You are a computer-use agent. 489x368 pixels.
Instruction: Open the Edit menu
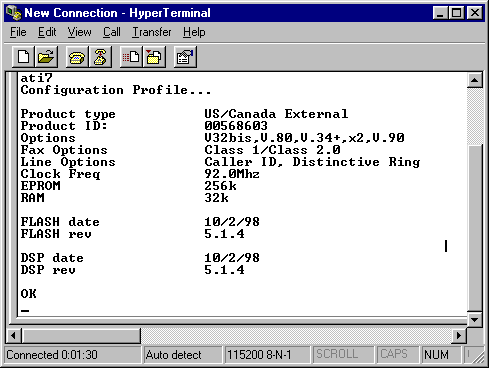coord(47,32)
